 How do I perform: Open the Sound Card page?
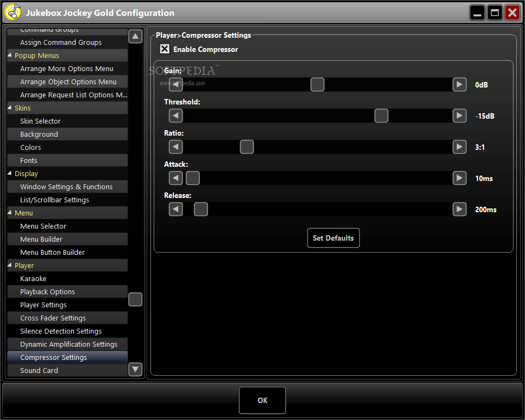click(67, 370)
